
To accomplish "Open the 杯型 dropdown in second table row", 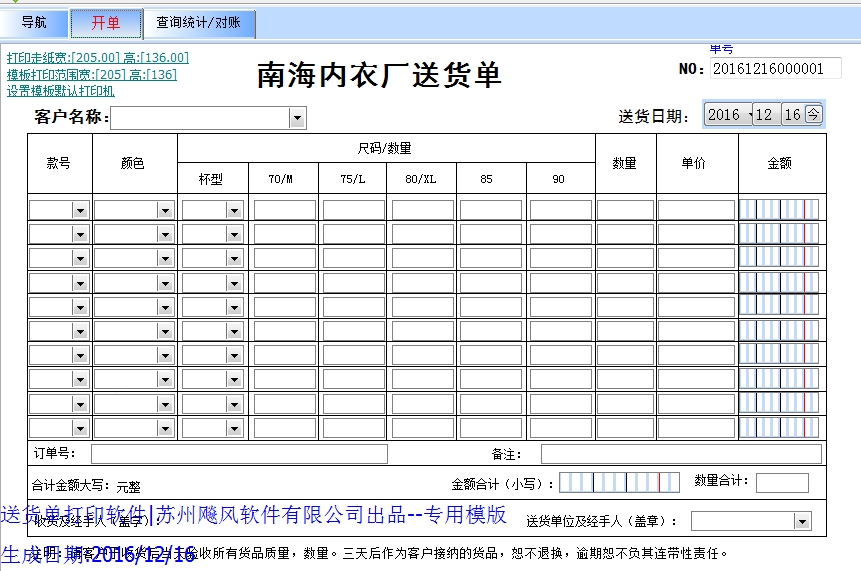I will point(234,234).
